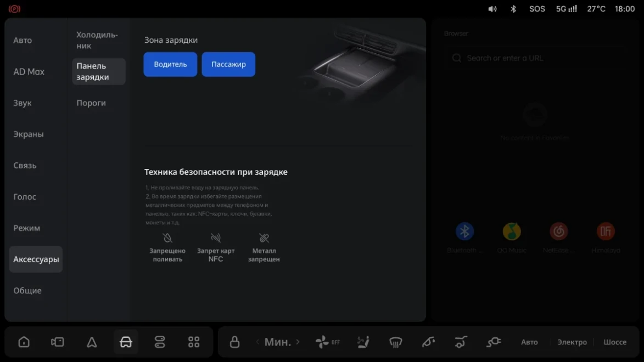Tap the Bluetooth status bar icon
644x362 pixels.
(x=513, y=9)
